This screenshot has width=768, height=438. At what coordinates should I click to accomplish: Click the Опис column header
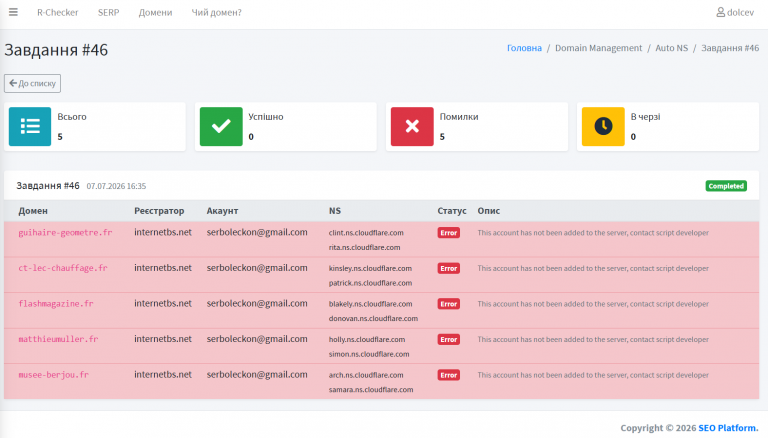489,211
